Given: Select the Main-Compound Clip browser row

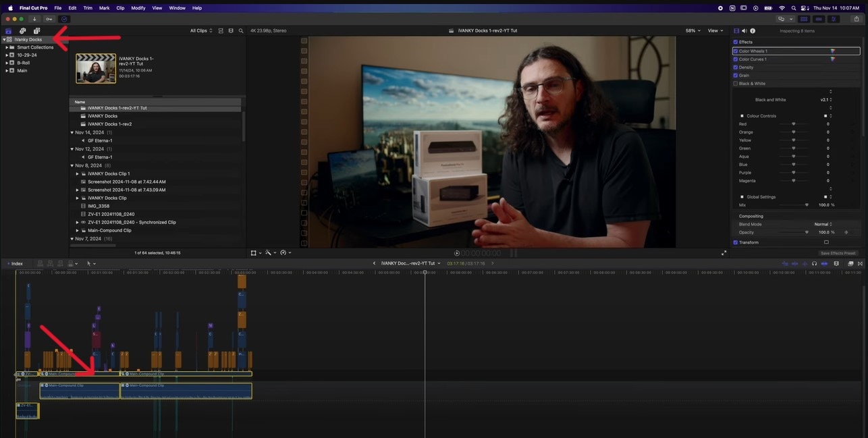Looking at the screenshot, I should pos(155,230).
